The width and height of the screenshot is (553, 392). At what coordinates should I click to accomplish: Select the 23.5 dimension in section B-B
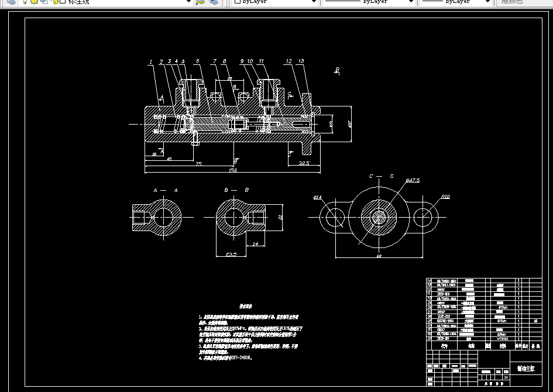231,254
